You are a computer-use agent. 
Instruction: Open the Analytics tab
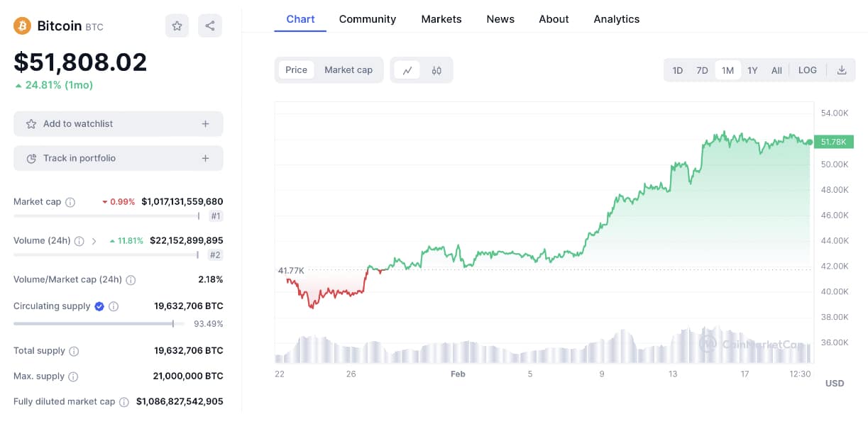[x=617, y=19]
